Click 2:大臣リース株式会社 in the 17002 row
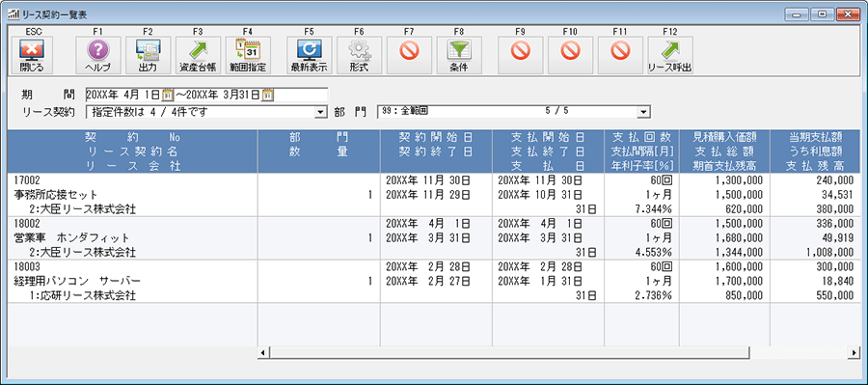 83,208
